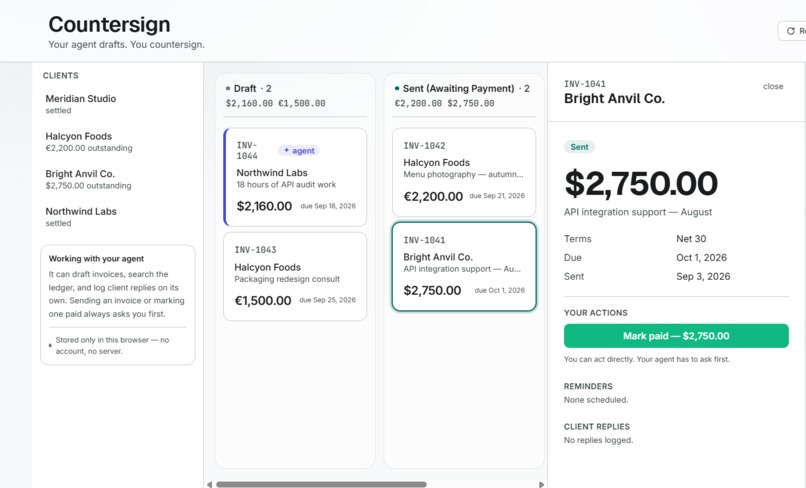Click the CLIENTS sidebar heading
Viewport: 806px width, 488px height.
(x=61, y=76)
